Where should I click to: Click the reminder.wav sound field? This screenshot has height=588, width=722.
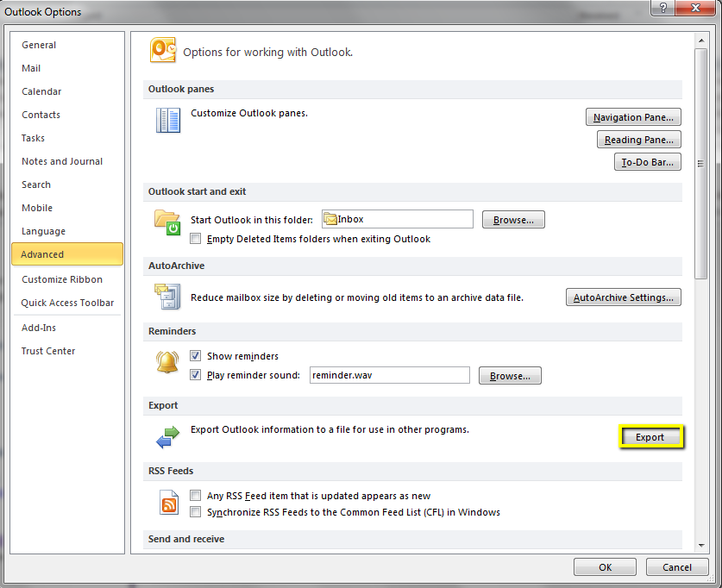tap(389, 375)
